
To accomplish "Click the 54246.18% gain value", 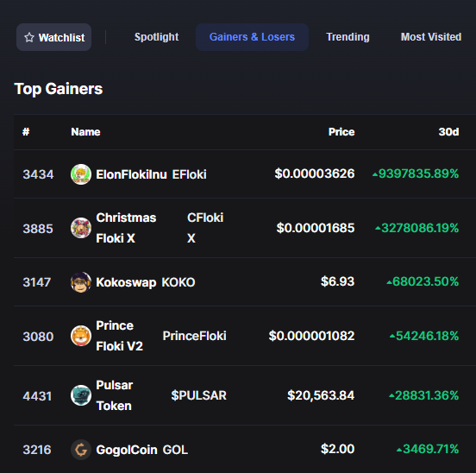I will tap(424, 336).
